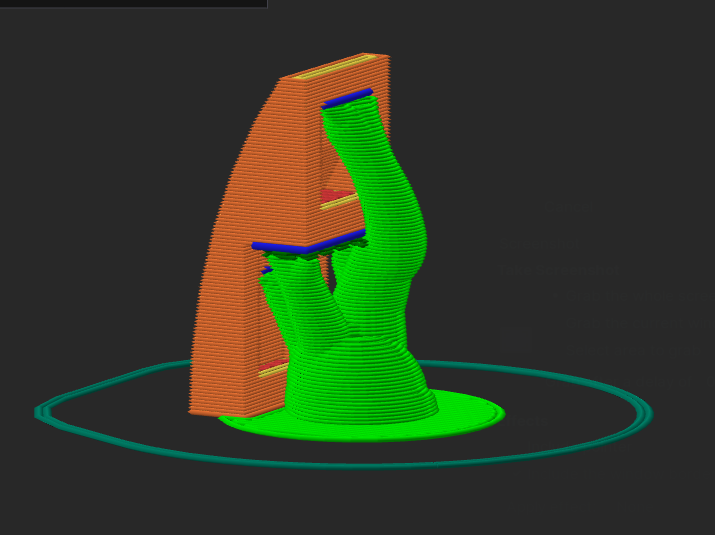
Task: Click the yellow top surface of model
Action: (335, 67)
